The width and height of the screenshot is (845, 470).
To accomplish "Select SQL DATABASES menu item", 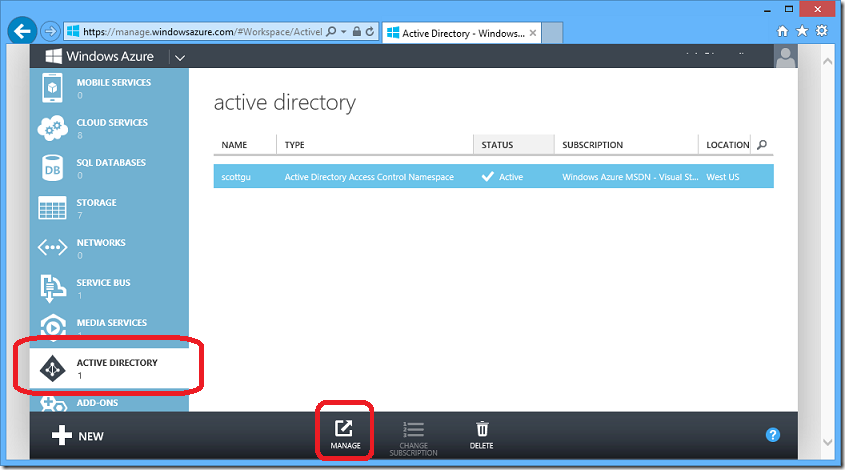I will [x=111, y=162].
